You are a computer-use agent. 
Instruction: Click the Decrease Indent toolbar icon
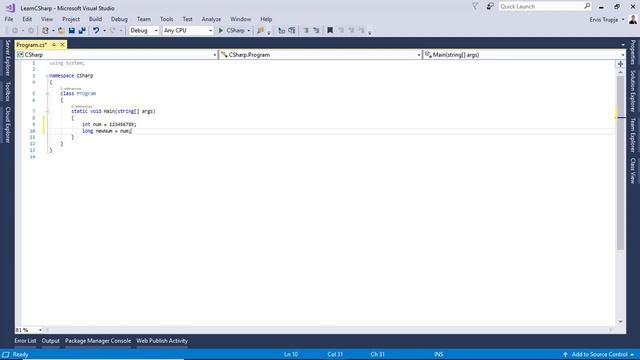tap(306, 31)
